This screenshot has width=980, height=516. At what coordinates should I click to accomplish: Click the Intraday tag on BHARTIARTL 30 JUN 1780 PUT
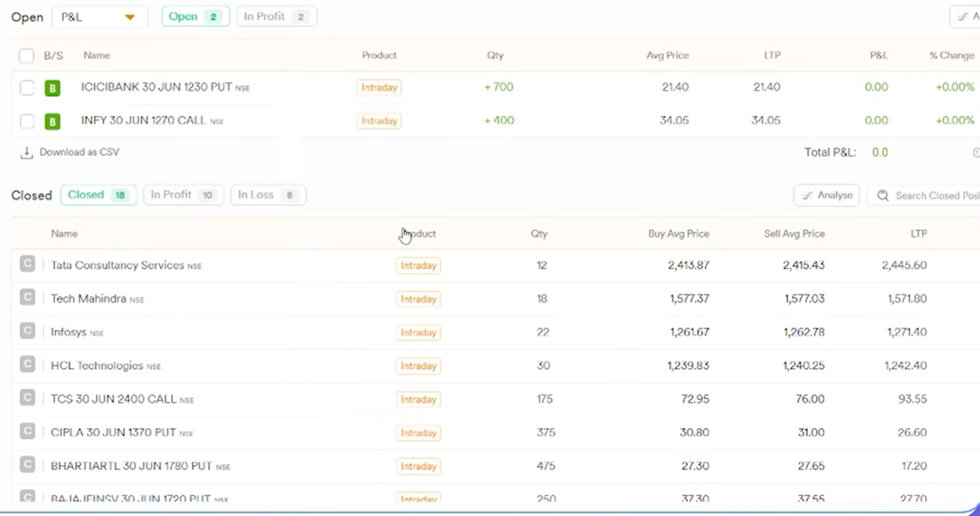click(418, 467)
